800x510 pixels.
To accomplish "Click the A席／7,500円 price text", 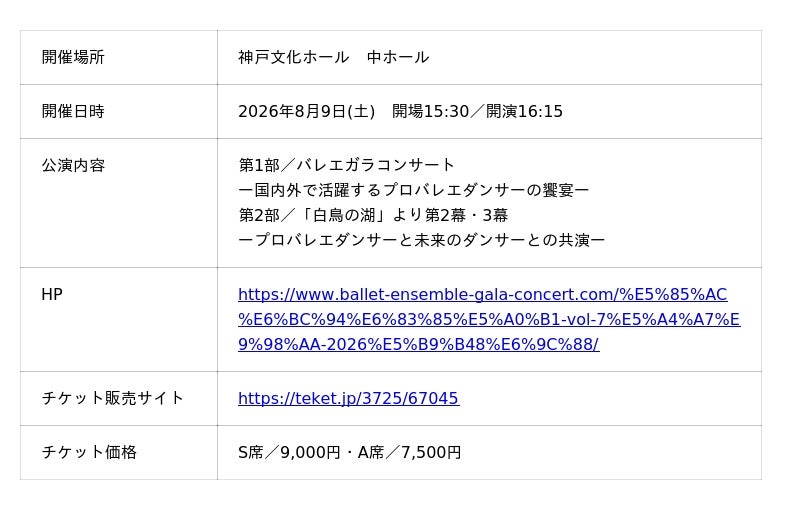I will click(409, 452).
